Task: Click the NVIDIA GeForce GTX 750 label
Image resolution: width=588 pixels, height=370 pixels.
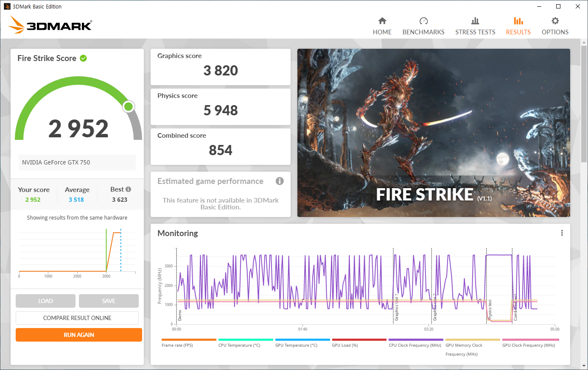Action: (x=56, y=162)
